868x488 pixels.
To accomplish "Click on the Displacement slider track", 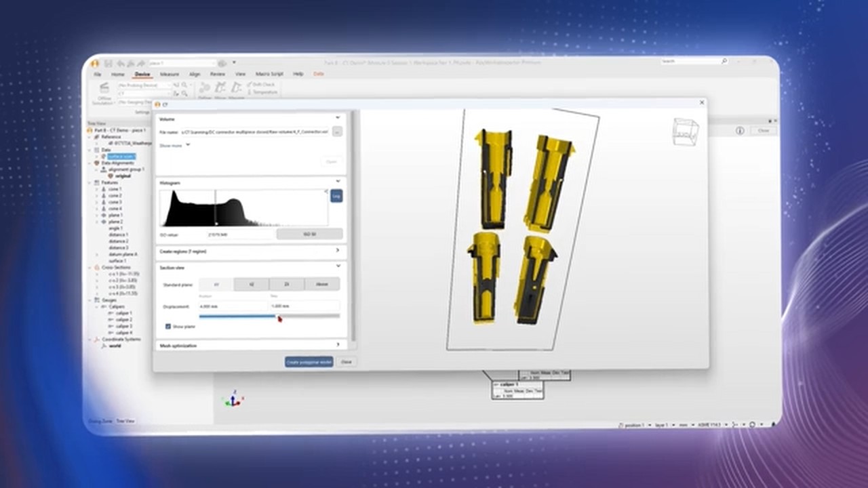I will (x=269, y=316).
